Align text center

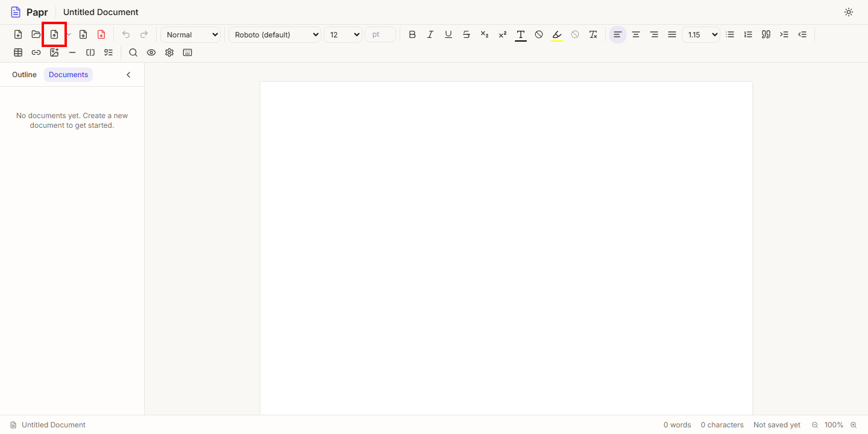click(636, 35)
